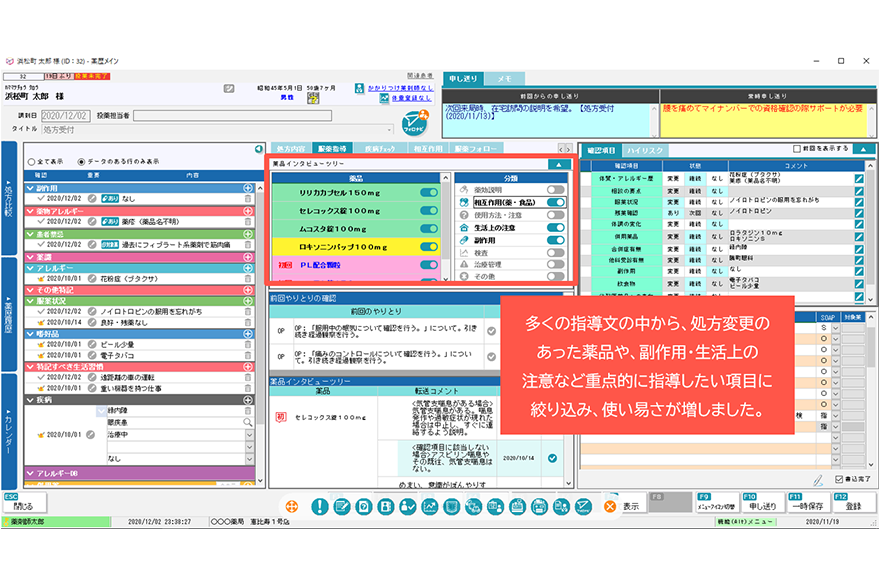The width and height of the screenshot is (880, 586).
Task: Click the orange move icon in bottom toolbar
Action: (291, 507)
